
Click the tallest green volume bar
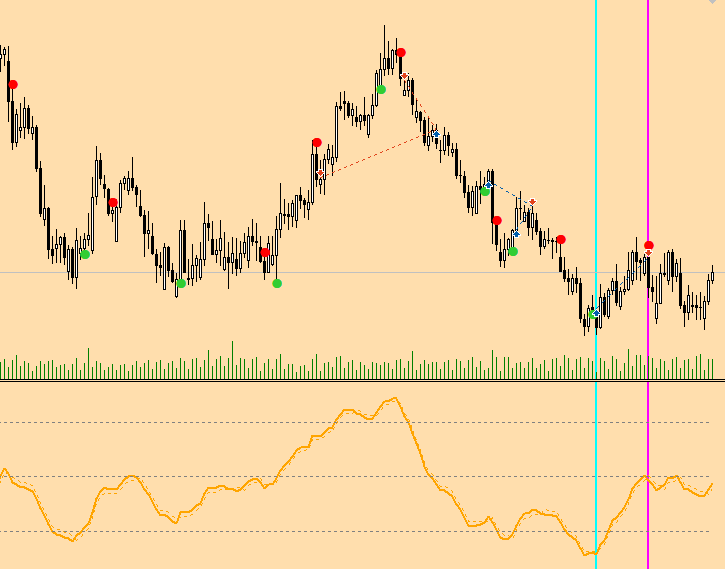(233, 360)
